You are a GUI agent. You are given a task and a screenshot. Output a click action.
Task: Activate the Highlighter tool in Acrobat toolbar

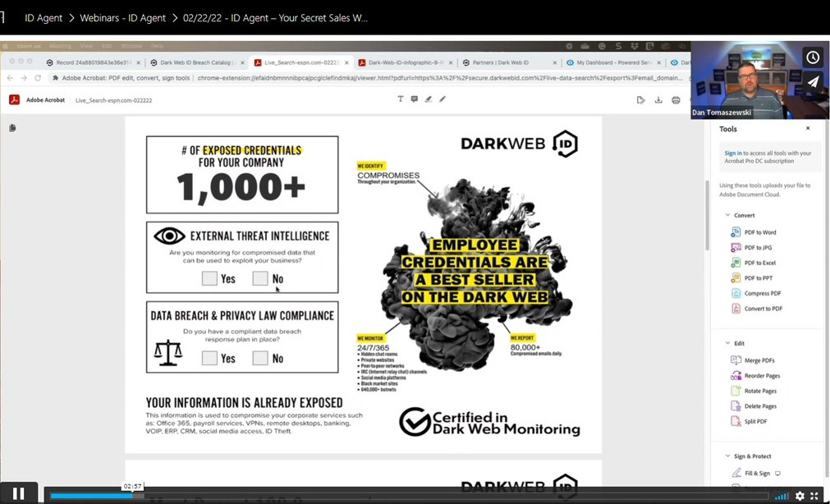point(429,99)
